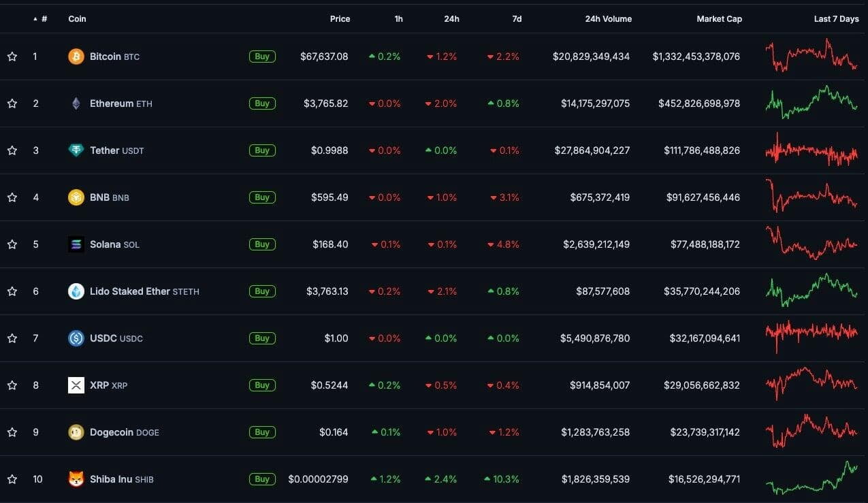Screen dimensions: 868x503
Task: Buy Dogecoin using its Buy button
Action: 262,432
